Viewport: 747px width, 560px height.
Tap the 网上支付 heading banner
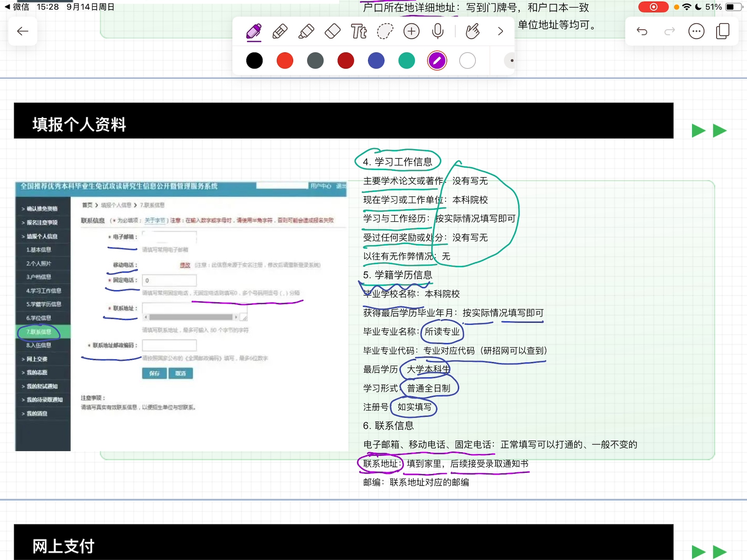[x=344, y=542]
